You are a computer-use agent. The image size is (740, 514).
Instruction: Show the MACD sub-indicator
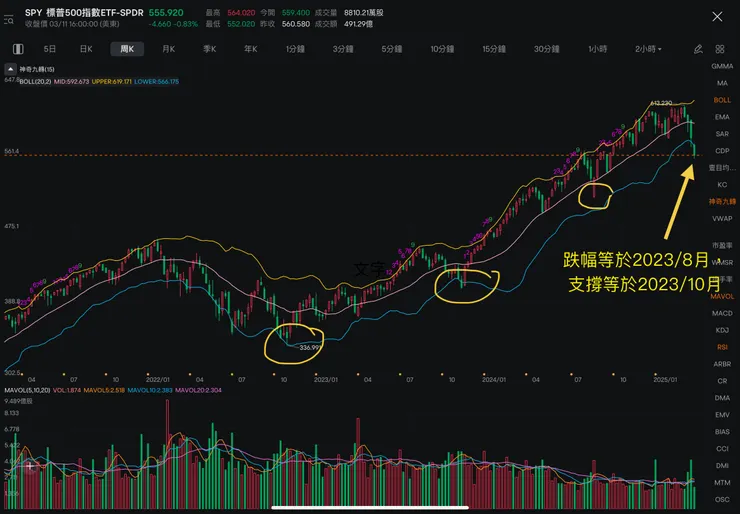click(722, 313)
